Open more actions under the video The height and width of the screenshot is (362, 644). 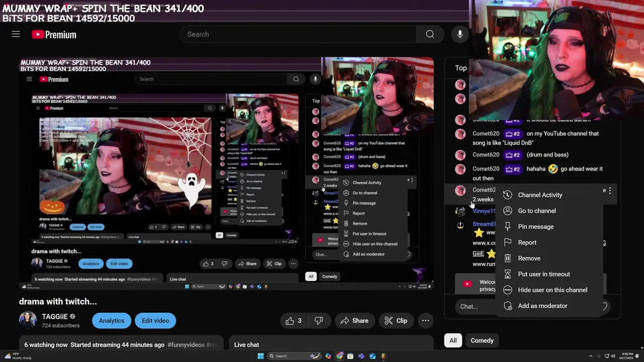click(x=426, y=321)
